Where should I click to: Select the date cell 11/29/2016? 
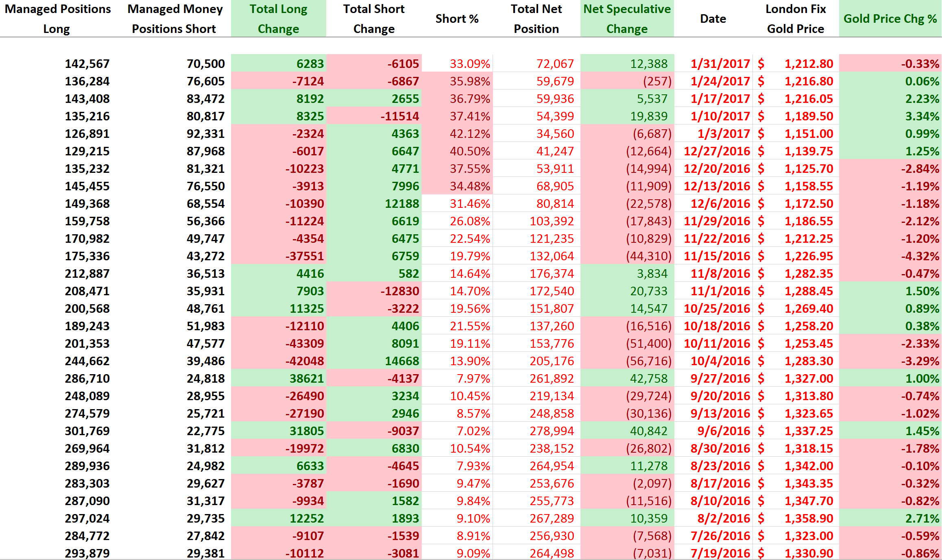click(x=713, y=221)
